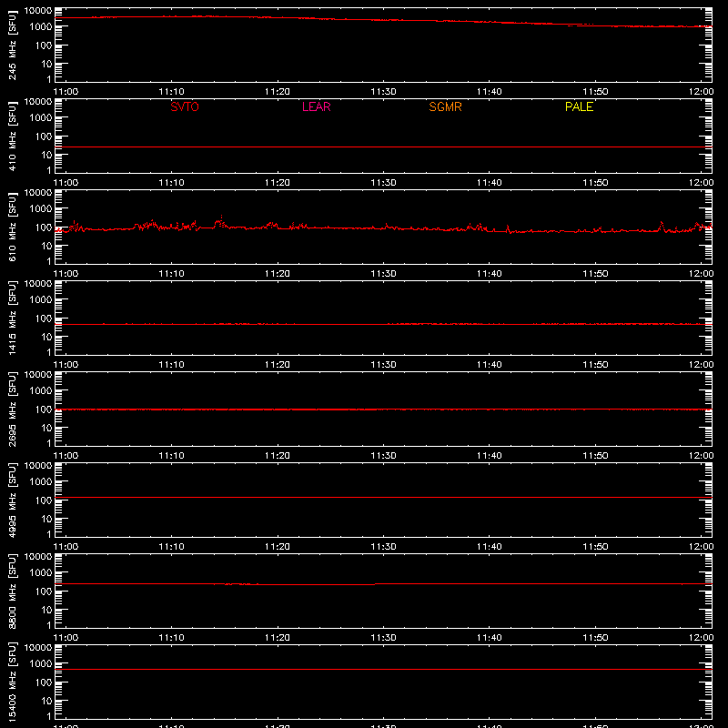Click 11:20 tick under the 8800 MHz plot
The width and height of the screenshot is (728, 728).
(x=278, y=638)
